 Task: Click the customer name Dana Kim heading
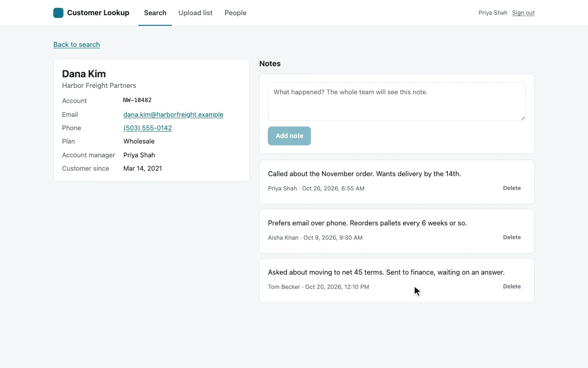point(84,74)
